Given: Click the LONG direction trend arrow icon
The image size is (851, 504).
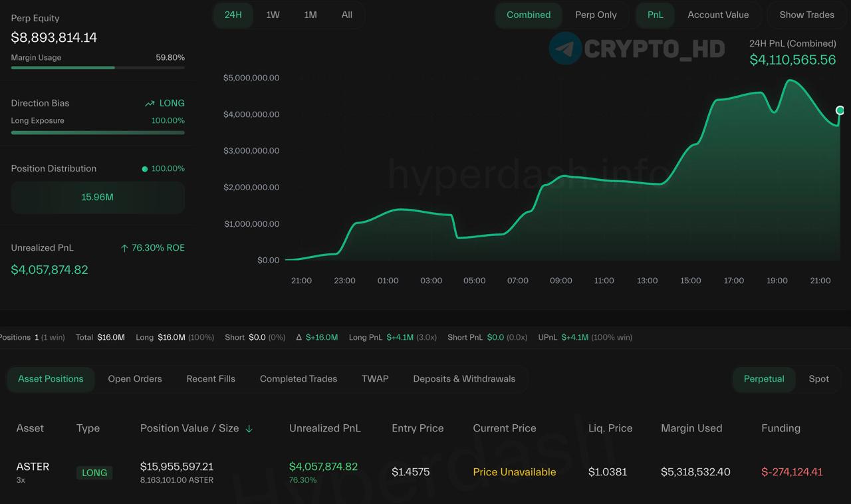Looking at the screenshot, I should coord(150,104).
